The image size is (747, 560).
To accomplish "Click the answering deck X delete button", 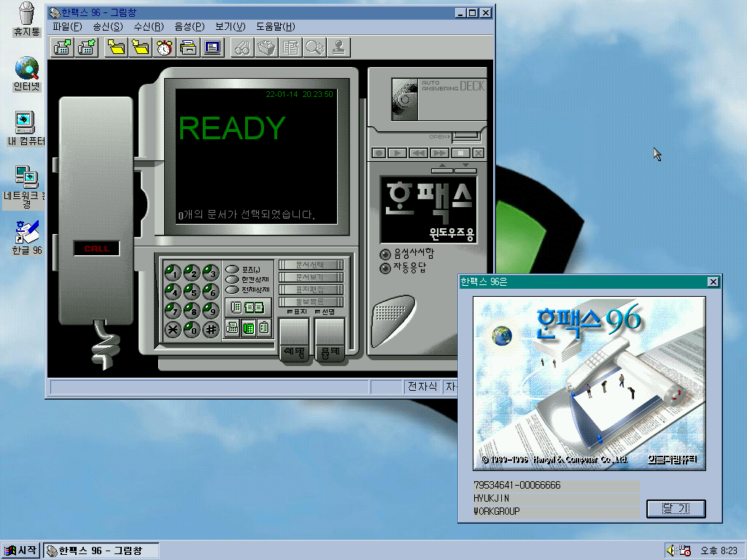I will (479, 153).
